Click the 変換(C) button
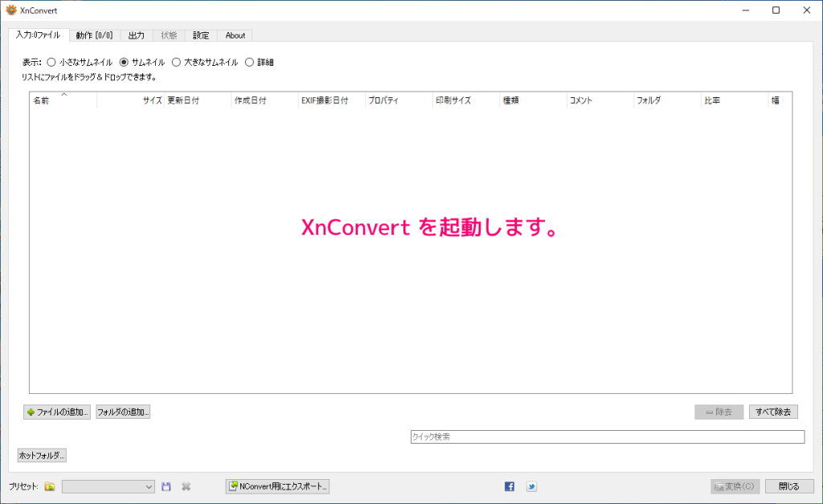 pyautogui.click(x=735, y=486)
